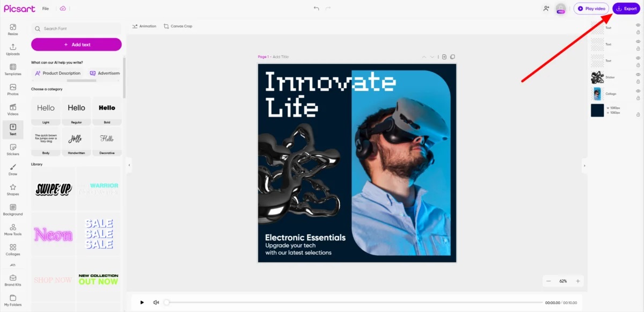This screenshot has width=644, height=312.
Task: Duplicate page using the copy page icon
Action: pyautogui.click(x=452, y=57)
